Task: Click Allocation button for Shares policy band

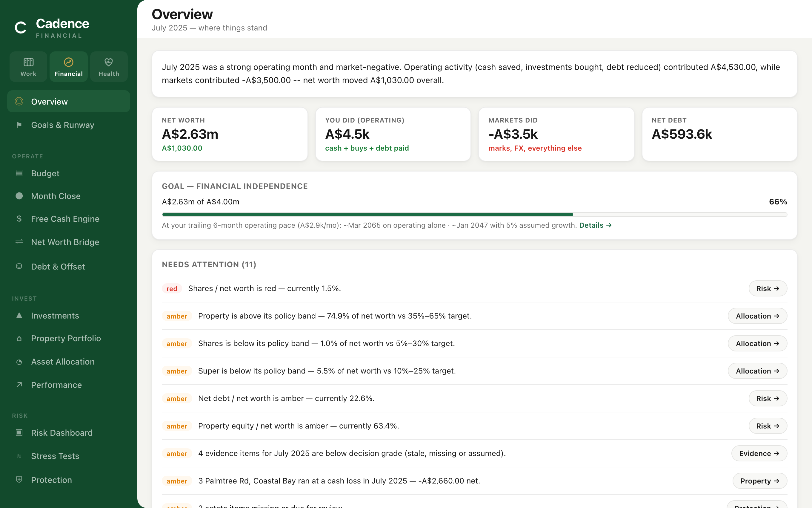Action: 757,343
